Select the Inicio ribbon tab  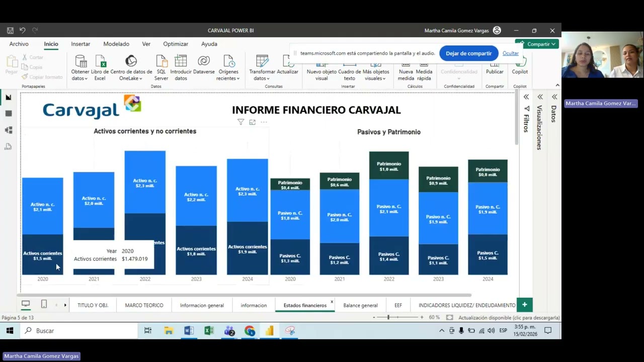coord(51,44)
